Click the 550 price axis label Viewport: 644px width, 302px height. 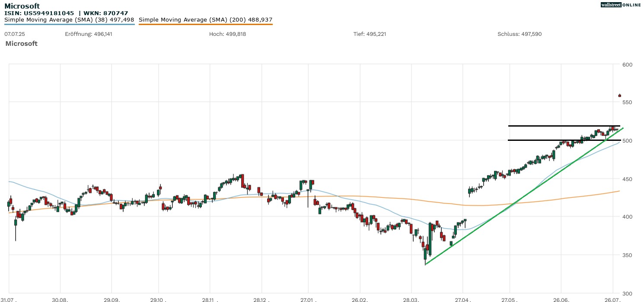click(x=627, y=102)
